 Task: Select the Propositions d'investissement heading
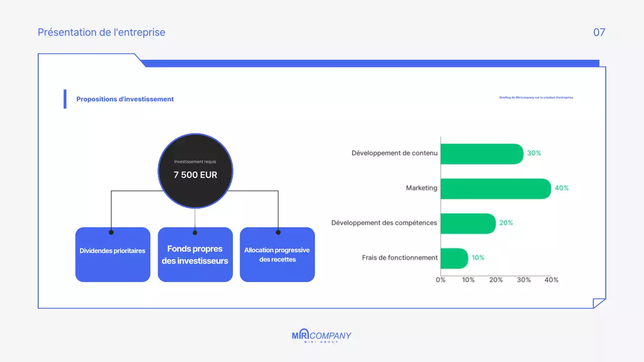(125, 99)
